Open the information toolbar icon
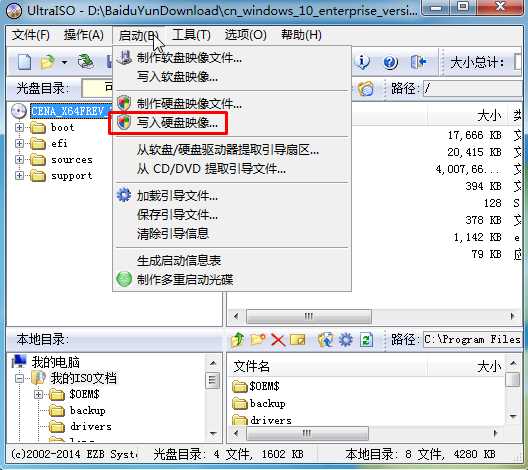Image resolution: width=528 pixels, height=470 pixels. click(362, 62)
